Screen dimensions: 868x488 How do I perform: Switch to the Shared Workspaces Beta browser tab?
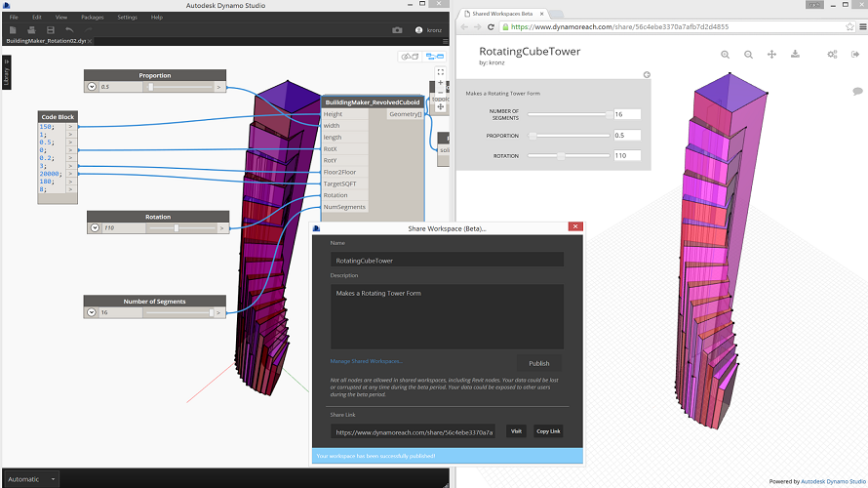pyautogui.click(x=502, y=14)
